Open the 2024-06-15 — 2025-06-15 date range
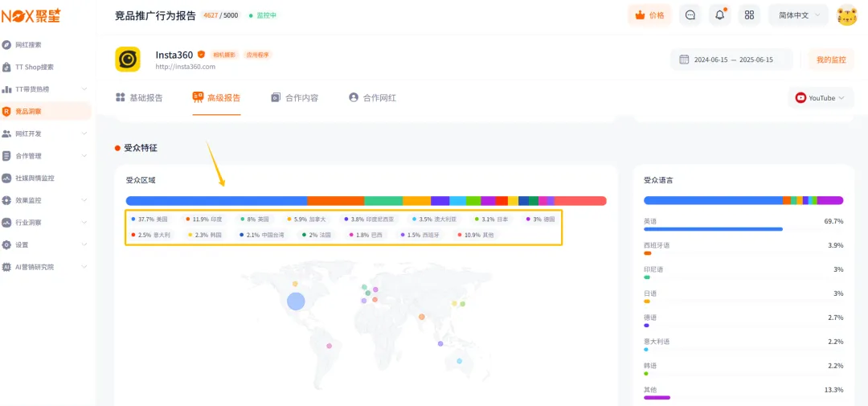This screenshot has width=868, height=406. click(x=731, y=59)
